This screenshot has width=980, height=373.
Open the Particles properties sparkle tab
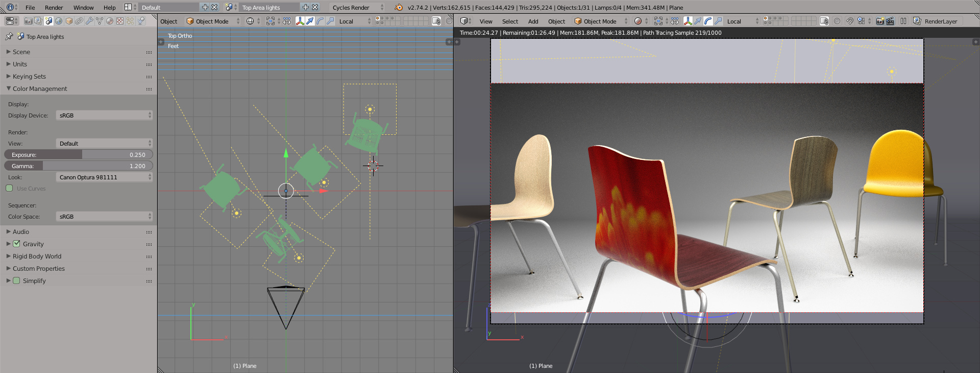coord(130,21)
